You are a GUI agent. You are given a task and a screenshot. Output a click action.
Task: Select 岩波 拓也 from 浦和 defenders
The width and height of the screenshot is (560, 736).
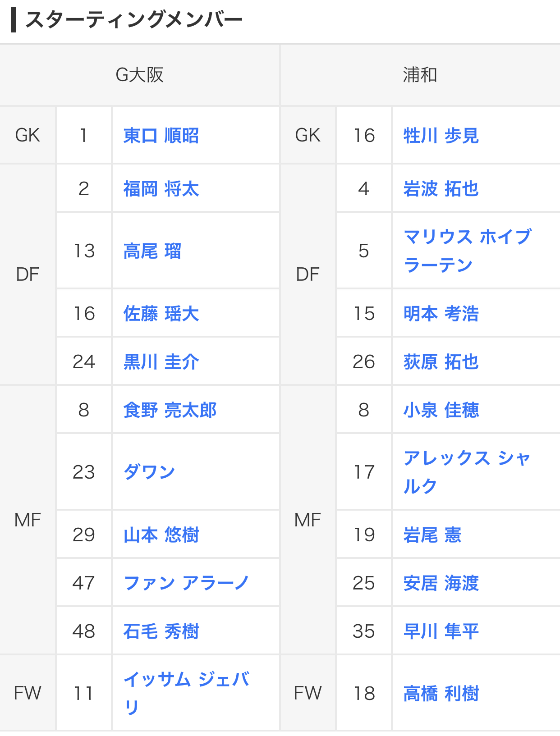(x=441, y=189)
